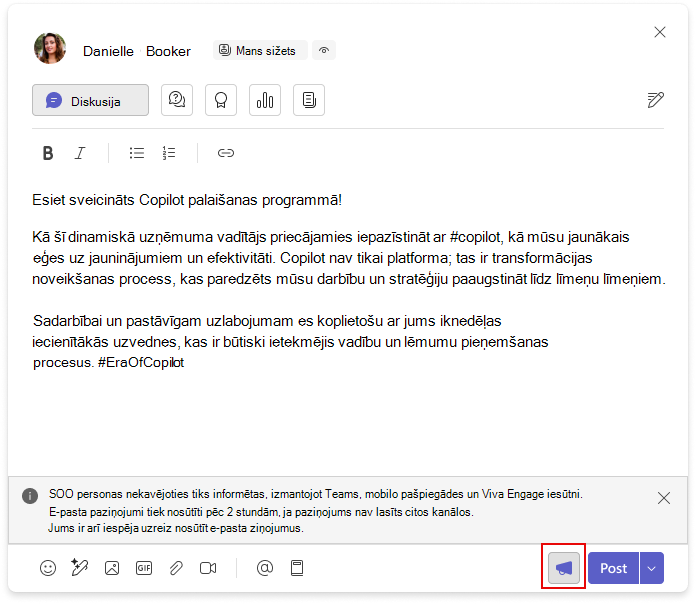Click the #EraOfCopilot hashtag

coord(141,363)
